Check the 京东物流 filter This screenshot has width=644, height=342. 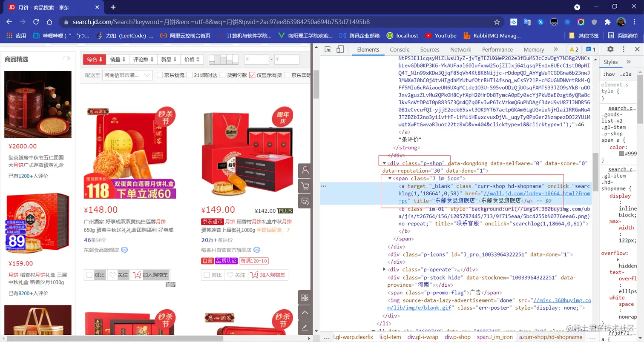[160, 75]
